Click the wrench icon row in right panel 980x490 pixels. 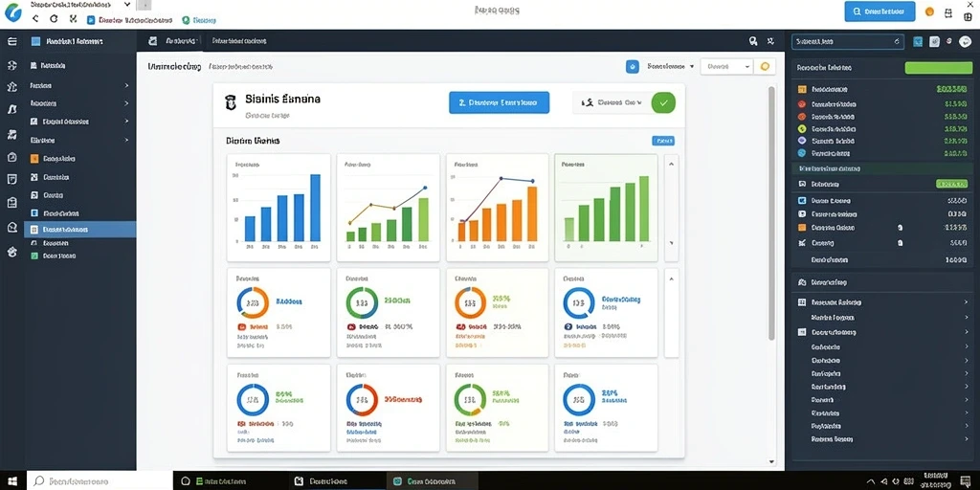click(881, 242)
